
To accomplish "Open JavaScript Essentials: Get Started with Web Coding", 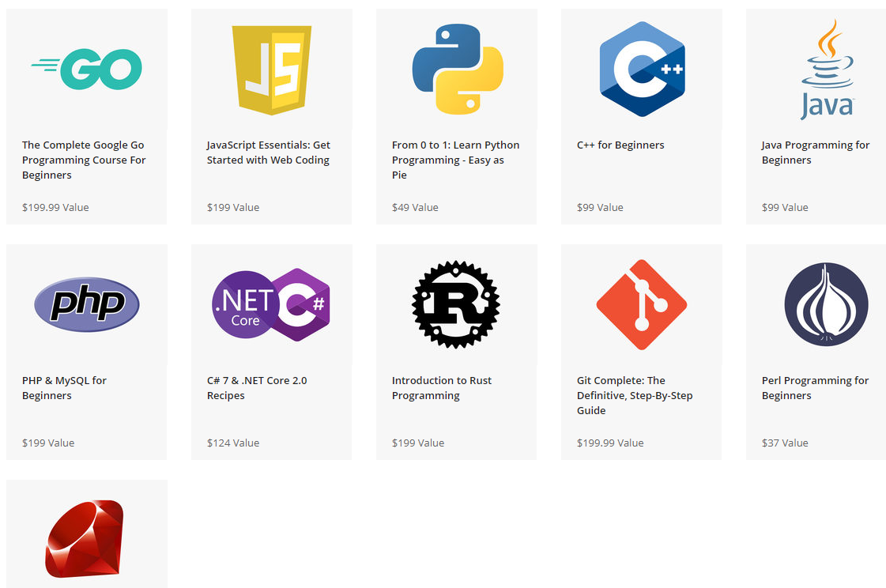I will (269, 153).
